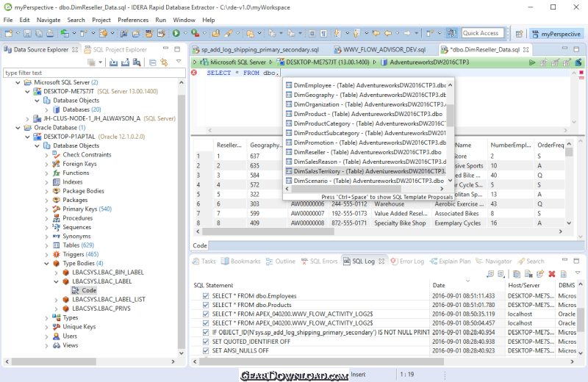Open the Preferences menu
The height and width of the screenshot is (382, 588).
(133, 20)
